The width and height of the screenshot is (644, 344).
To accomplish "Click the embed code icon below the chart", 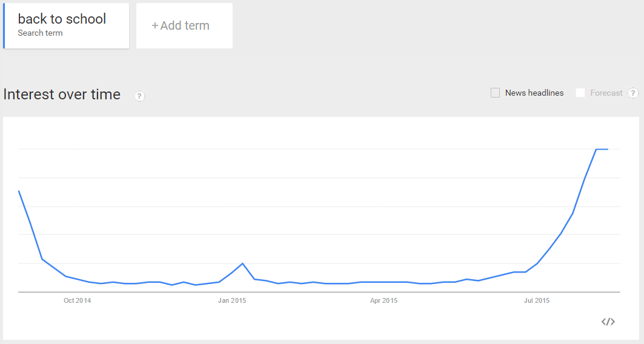I will coord(608,322).
